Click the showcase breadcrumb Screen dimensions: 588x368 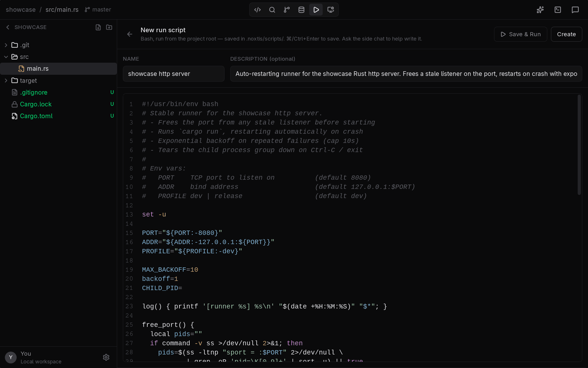21,10
